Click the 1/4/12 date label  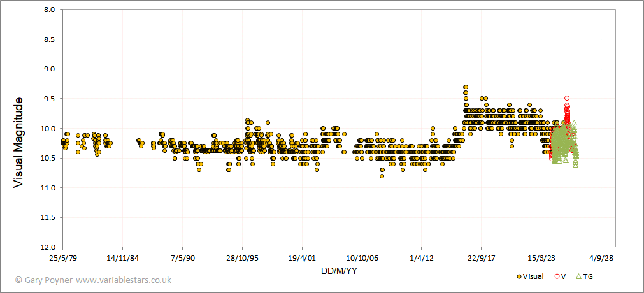422,259
